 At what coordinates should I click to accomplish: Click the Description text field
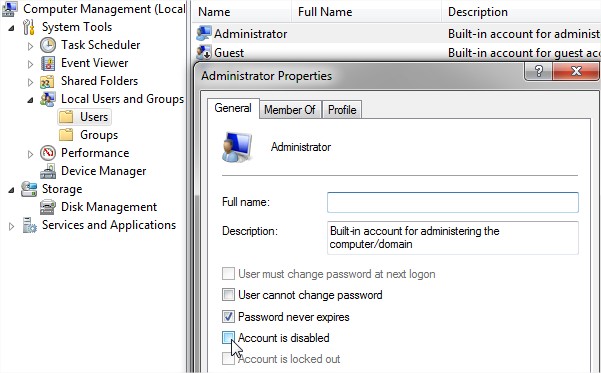click(x=453, y=238)
